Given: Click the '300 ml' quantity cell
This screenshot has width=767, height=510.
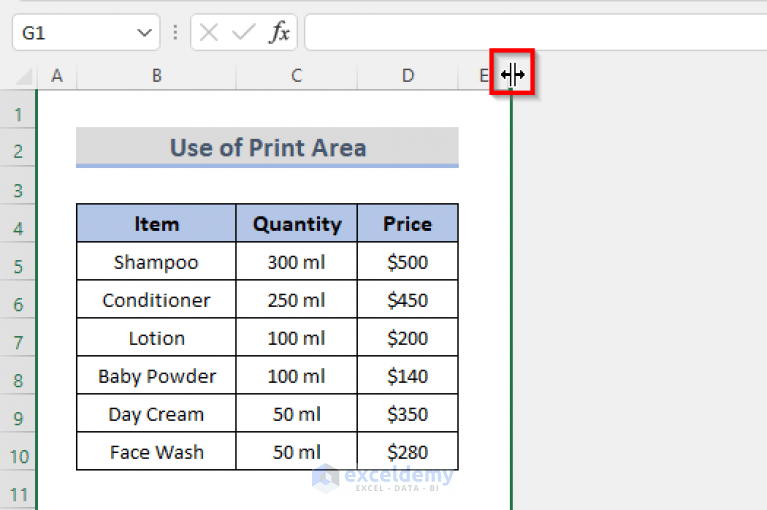Looking at the screenshot, I should coord(296,262).
